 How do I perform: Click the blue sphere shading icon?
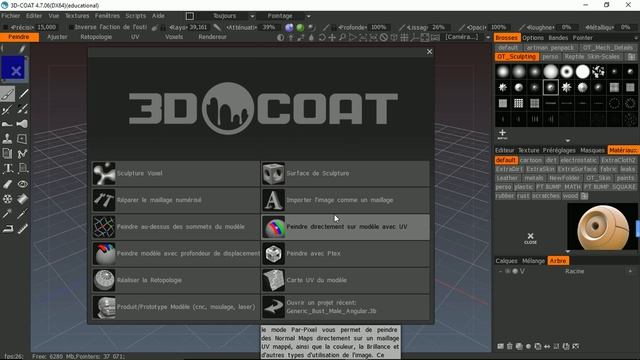tap(289, 27)
